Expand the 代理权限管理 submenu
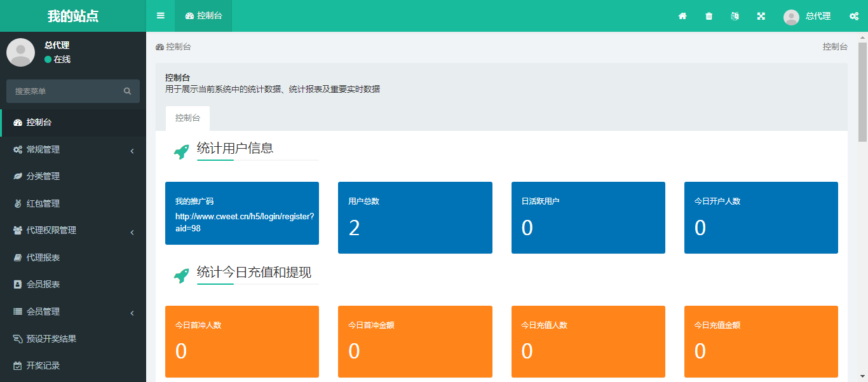 tap(73, 230)
